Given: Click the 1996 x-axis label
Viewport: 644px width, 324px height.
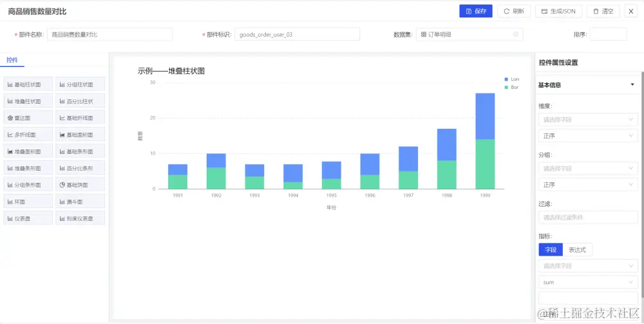Looking at the screenshot, I should point(370,195).
